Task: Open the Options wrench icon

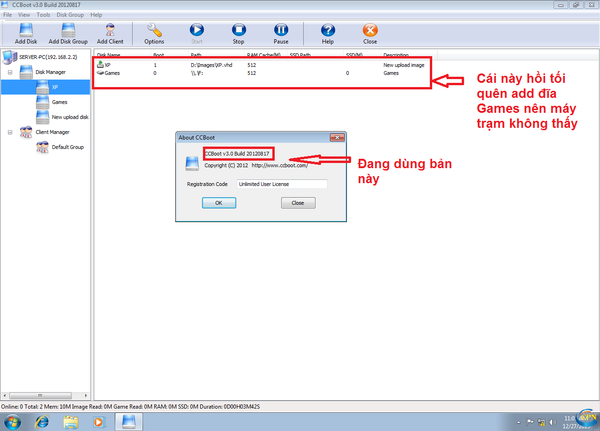Action: [x=154, y=34]
